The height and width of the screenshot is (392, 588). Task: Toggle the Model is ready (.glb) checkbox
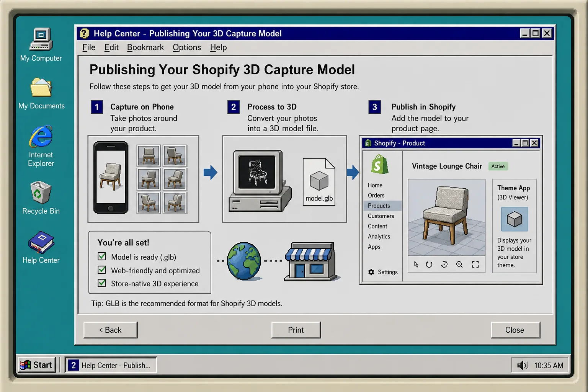(x=102, y=256)
